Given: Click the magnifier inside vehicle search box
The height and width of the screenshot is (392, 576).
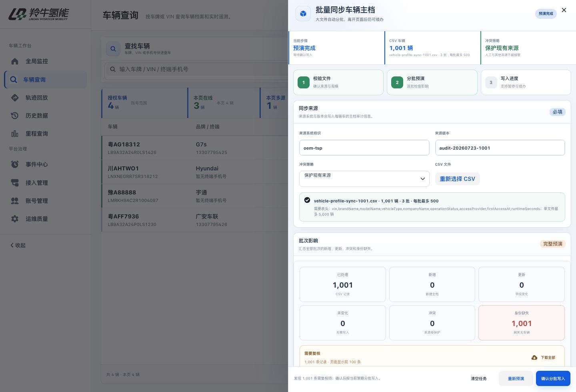Looking at the screenshot, I should tap(113, 69).
